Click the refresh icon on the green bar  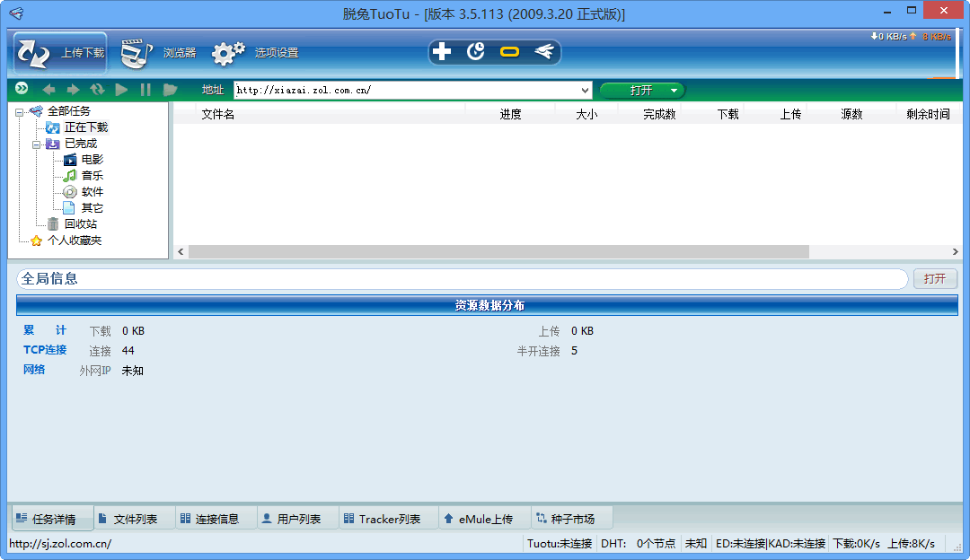[x=97, y=90]
